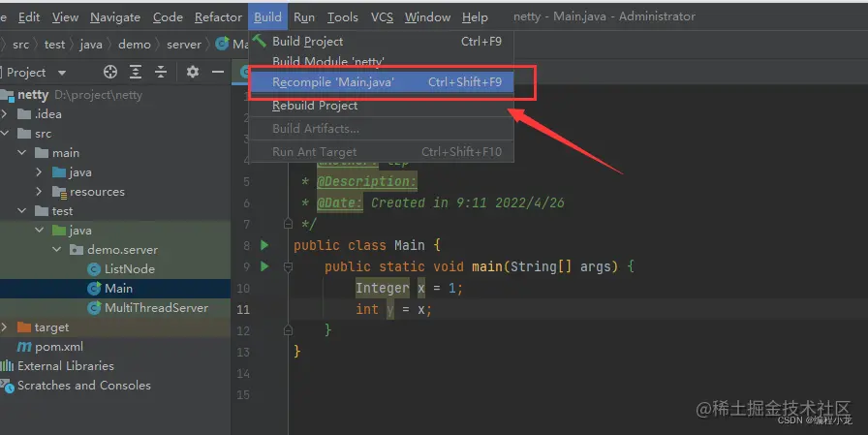Open Project panel settings gear
The image size is (868, 435).
click(x=192, y=72)
